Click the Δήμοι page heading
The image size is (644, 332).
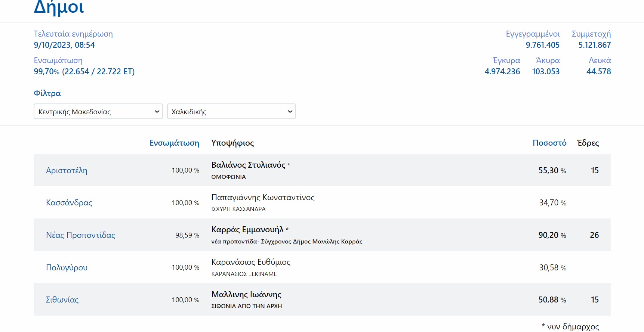click(59, 7)
